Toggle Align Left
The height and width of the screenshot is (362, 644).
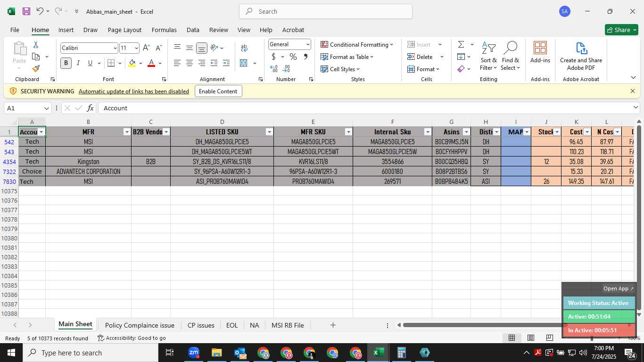tap(177, 63)
